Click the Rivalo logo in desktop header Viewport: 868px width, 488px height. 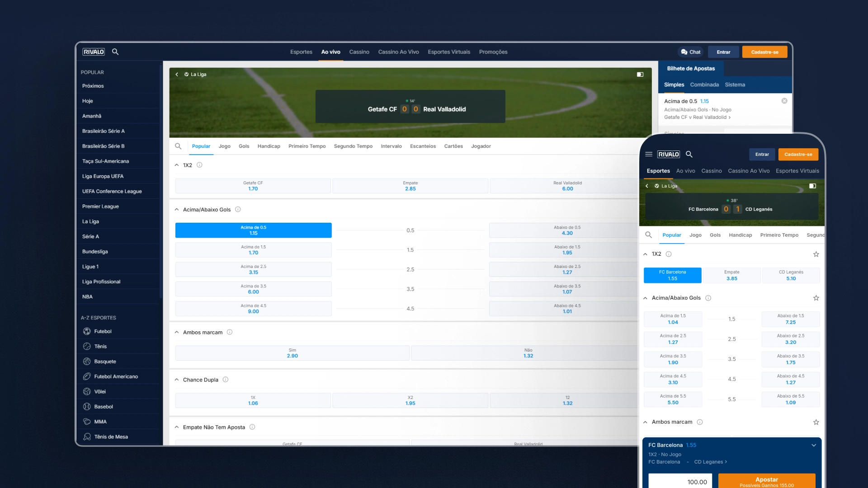pyautogui.click(x=94, y=52)
